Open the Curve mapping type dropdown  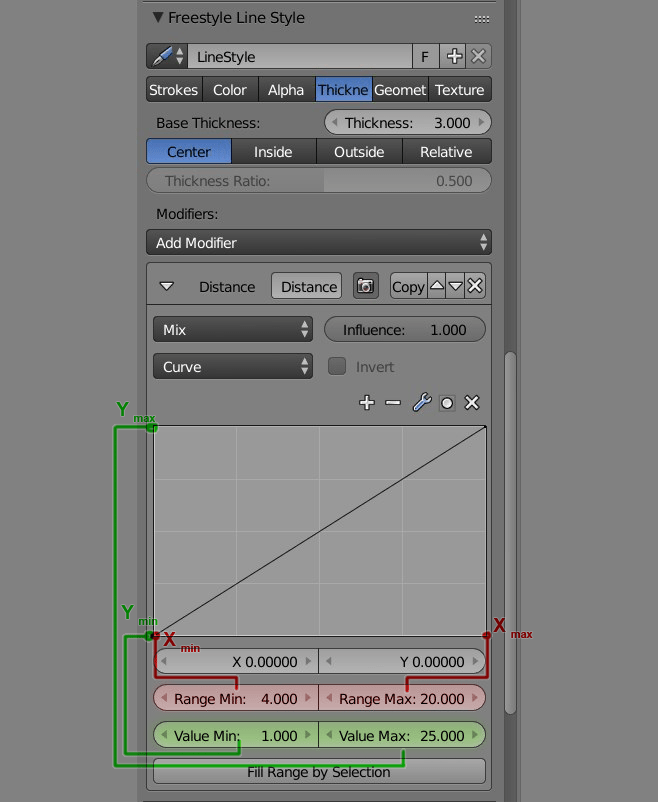(233, 366)
